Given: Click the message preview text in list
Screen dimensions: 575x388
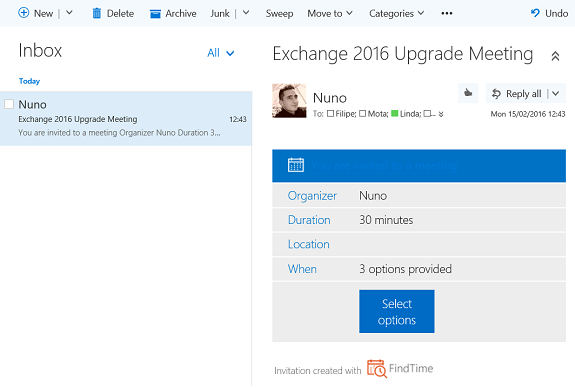Looking at the screenshot, I should (x=119, y=133).
